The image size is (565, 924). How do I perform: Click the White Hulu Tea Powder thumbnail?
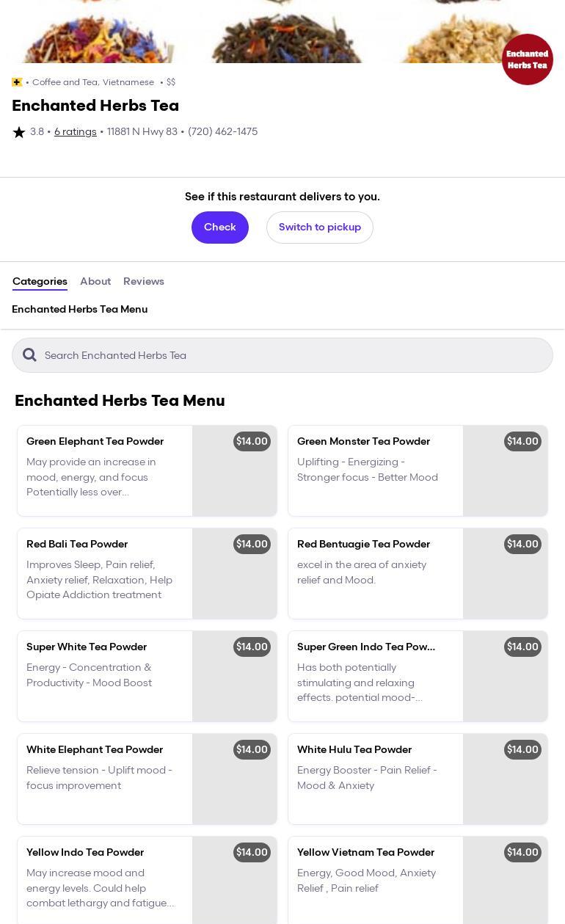(505, 779)
